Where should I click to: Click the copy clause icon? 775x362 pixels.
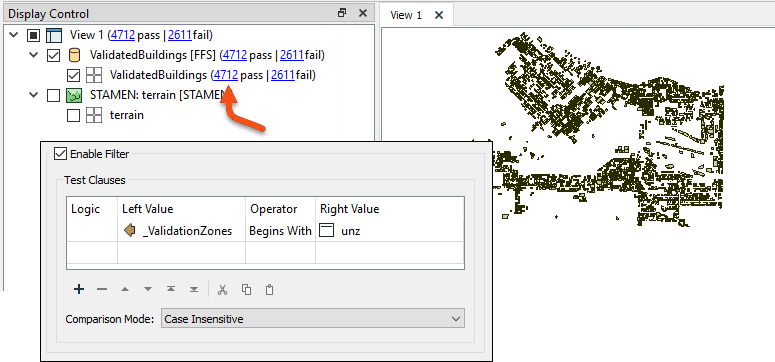pos(246,289)
